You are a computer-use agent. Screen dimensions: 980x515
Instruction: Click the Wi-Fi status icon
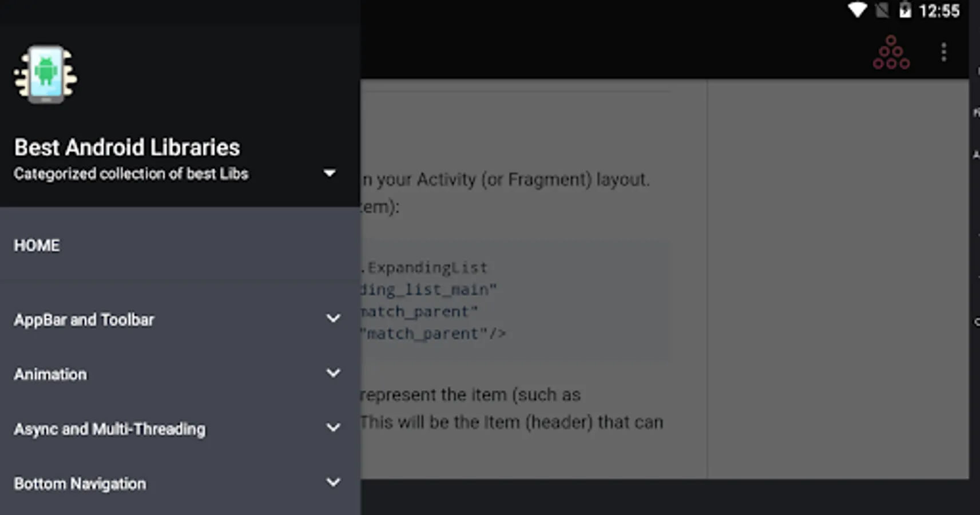[x=856, y=10]
